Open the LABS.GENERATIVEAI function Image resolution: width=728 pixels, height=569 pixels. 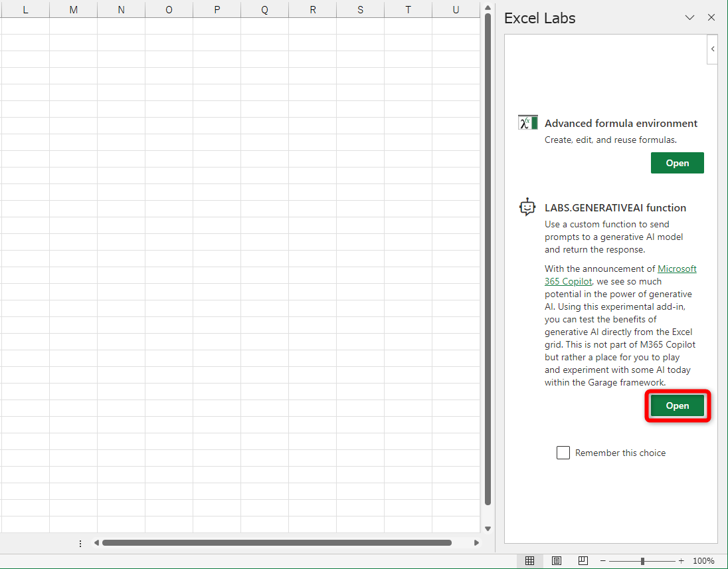pos(677,405)
